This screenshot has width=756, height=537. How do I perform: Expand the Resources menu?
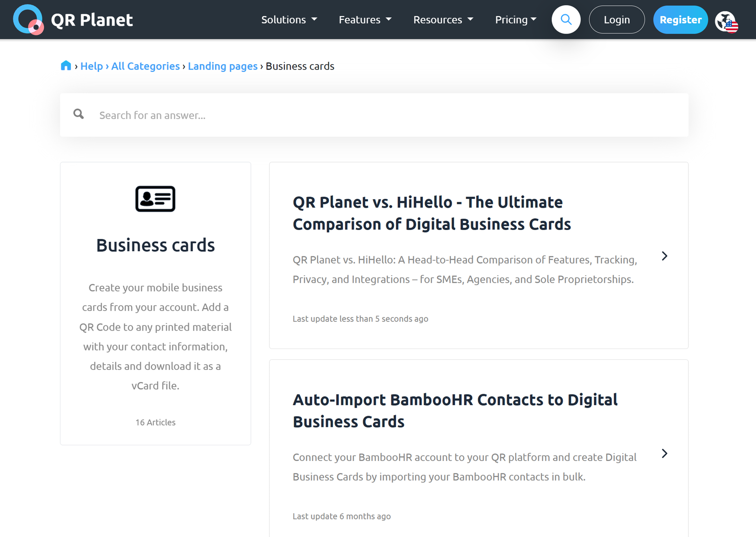(443, 19)
